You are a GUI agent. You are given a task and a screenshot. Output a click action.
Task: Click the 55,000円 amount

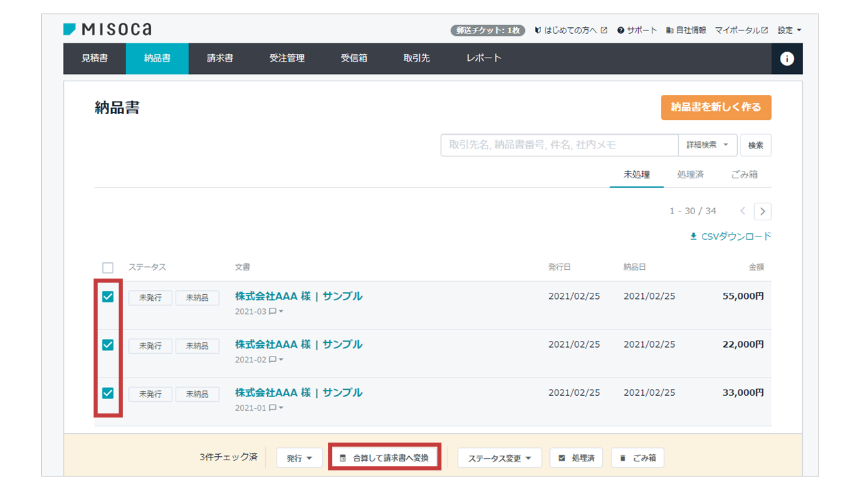(x=742, y=296)
